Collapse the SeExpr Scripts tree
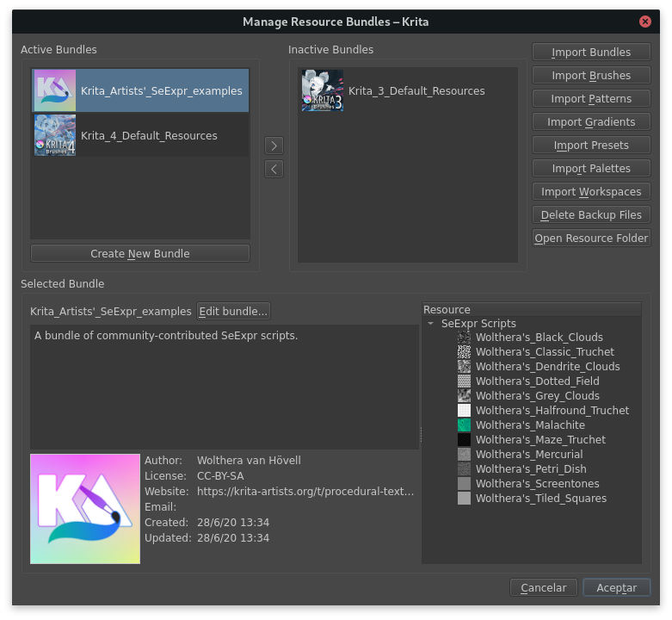 (x=430, y=324)
